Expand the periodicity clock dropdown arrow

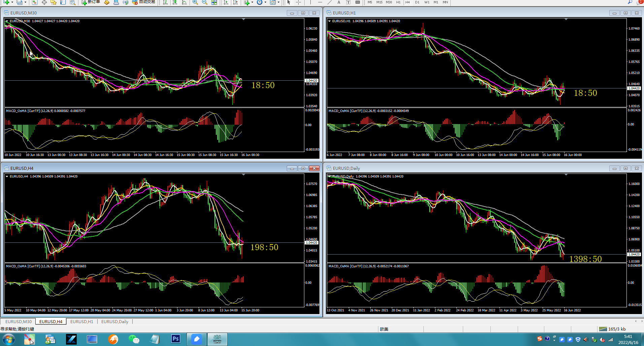coord(265,2)
